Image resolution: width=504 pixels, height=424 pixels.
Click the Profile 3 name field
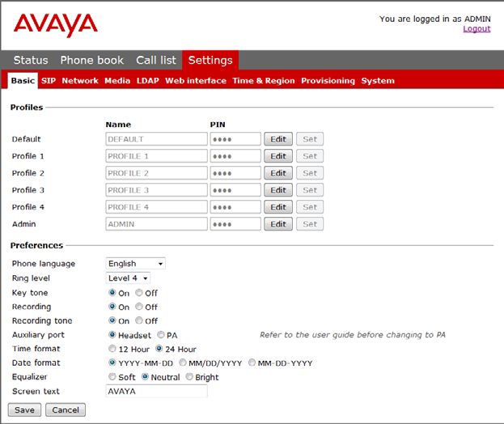[156, 190]
